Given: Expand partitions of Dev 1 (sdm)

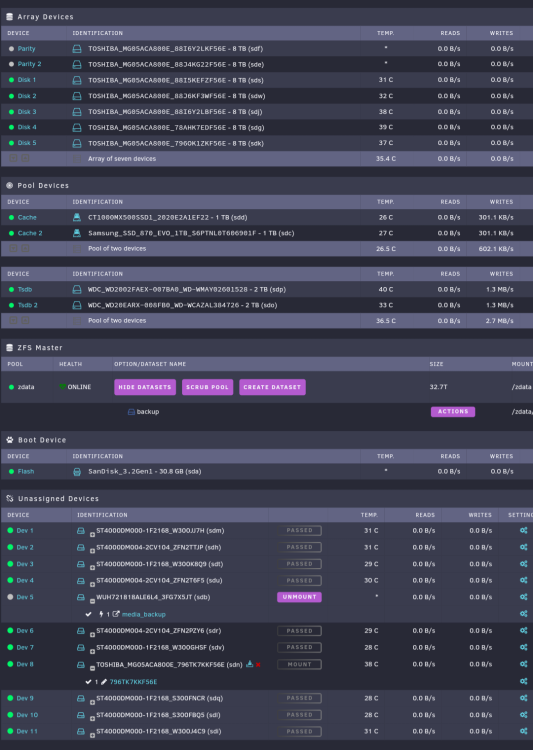Looking at the screenshot, I should (x=92, y=535).
